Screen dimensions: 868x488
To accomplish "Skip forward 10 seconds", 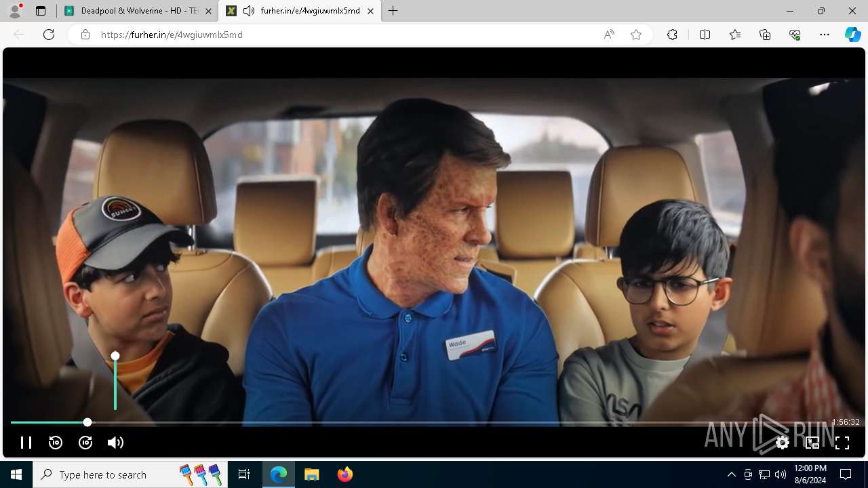I will click(85, 443).
